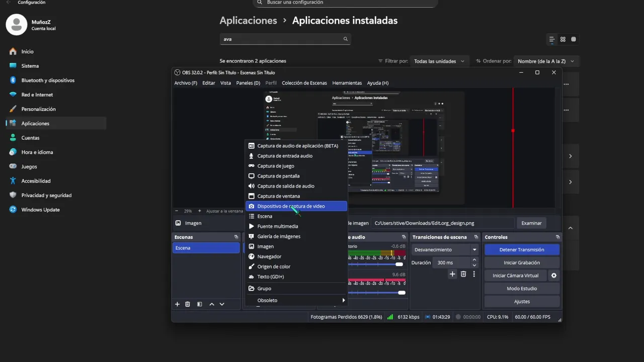
Task: Open scene filters icon in Escenas
Action: pos(200,304)
